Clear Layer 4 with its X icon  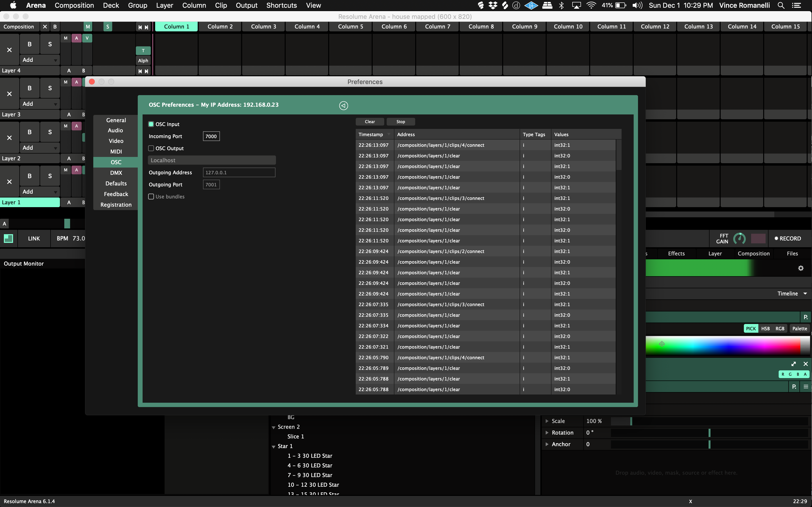point(9,50)
